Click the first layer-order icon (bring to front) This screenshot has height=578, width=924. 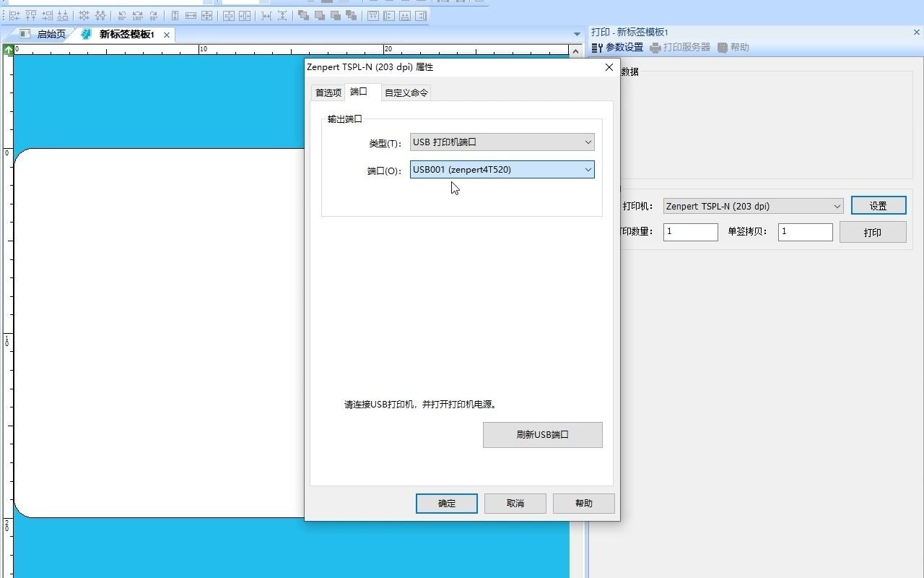[x=303, y=15]
